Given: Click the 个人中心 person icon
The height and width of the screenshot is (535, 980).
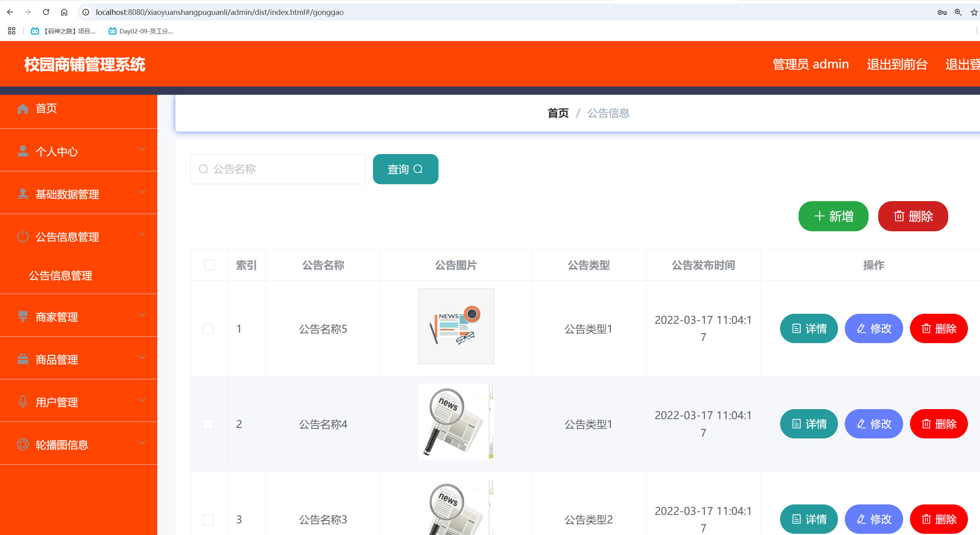Looking at the screenshot, I should point(23,151).
